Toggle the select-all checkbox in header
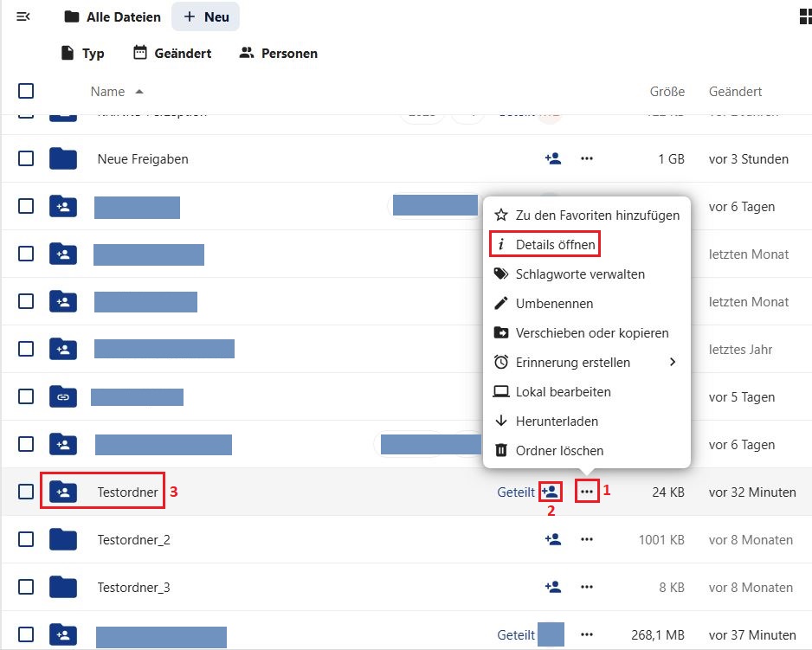 pos(26,91)
